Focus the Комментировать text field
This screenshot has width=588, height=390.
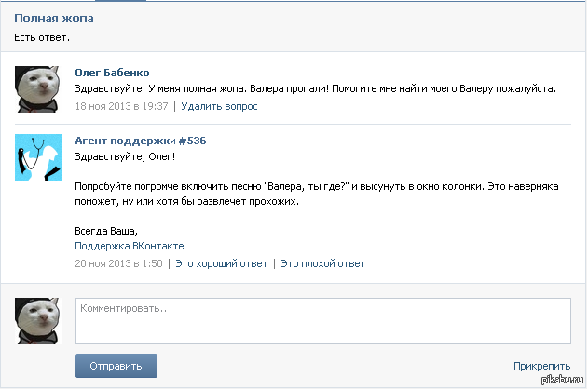(322, 321)
